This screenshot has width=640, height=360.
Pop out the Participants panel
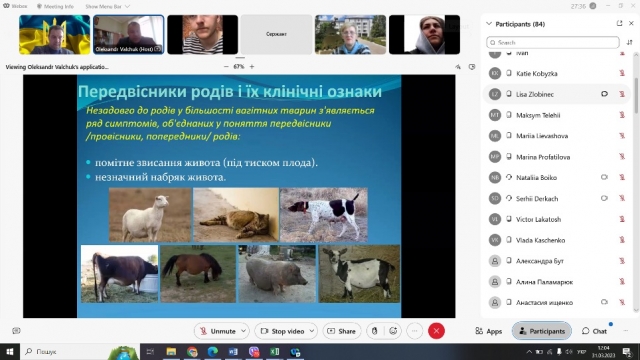pyautogui.click(x=619, y=24)
